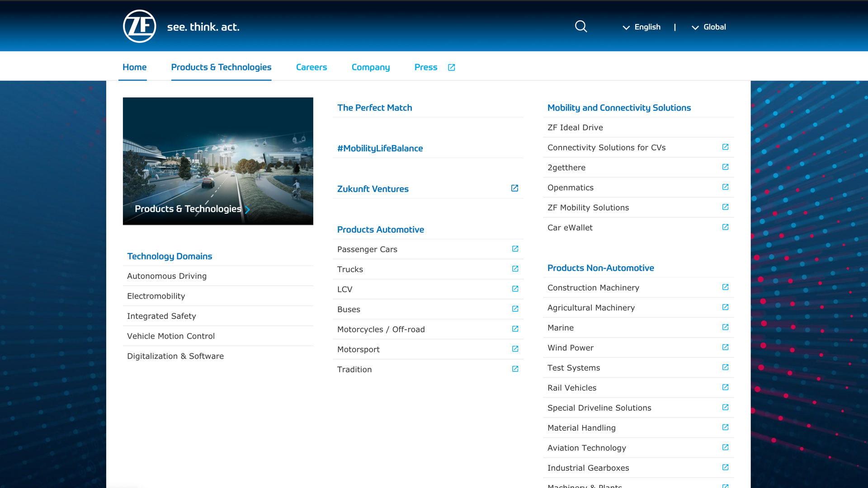The height and width of the screenshot is (488, 868).
Task: Click external link icon for Rail Vehicles
Action: coord(725,387)
